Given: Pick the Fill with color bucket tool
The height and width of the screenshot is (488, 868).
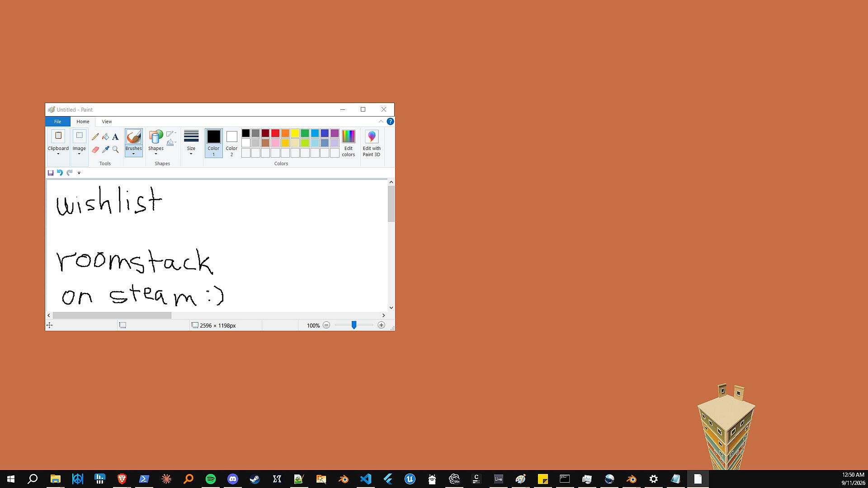Looking at the screenshot, I should click(105, 136).
